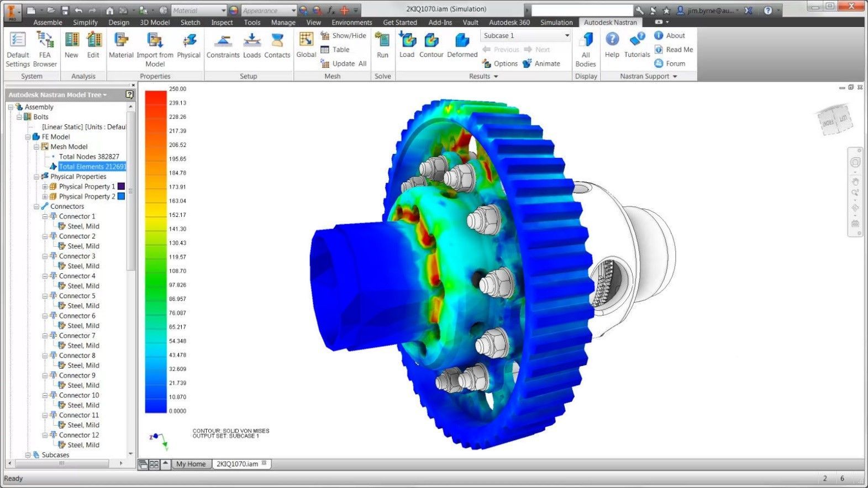
Task: Click Physical Property 1 color swatch
Action: click(121, 187)
